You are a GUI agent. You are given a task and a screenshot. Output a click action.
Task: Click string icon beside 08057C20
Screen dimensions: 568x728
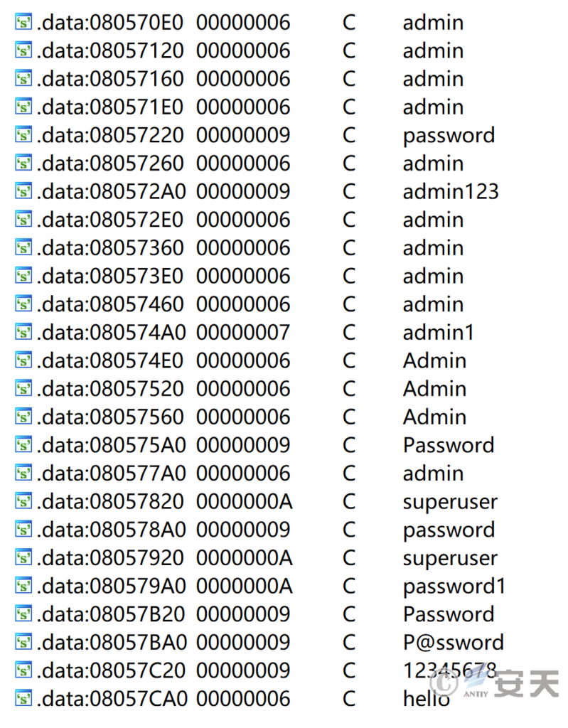[23, 670]
